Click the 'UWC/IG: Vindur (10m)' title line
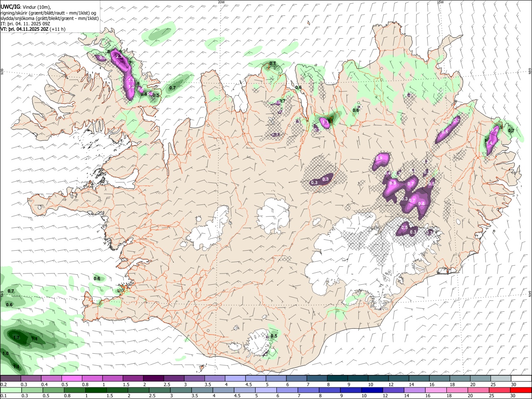This screenshot has width=532, height=399. coord(25,7)
